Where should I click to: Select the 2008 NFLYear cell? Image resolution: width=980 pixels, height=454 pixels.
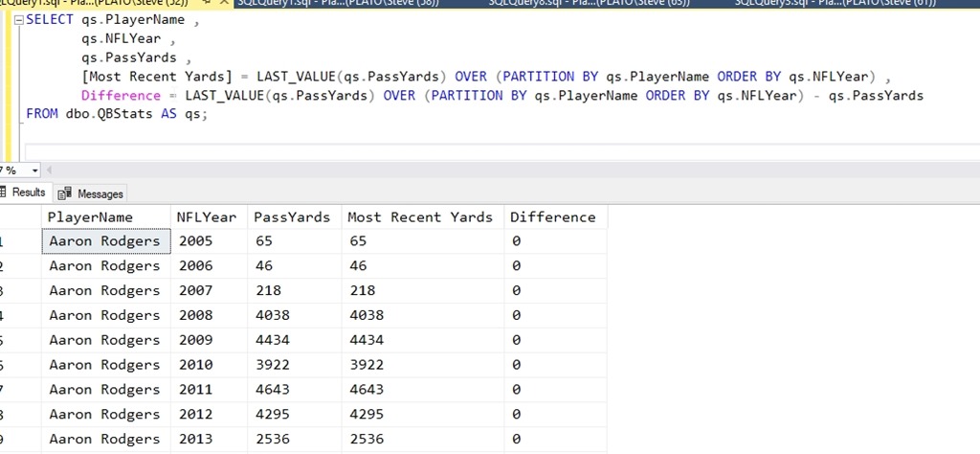click(196, 315)
